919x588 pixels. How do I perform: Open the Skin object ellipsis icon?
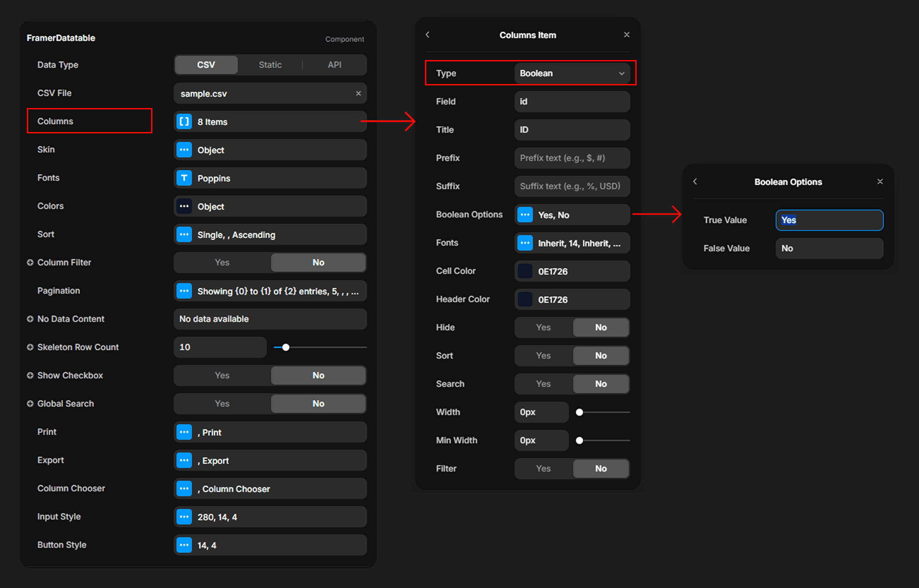click(x=184, y=150)
